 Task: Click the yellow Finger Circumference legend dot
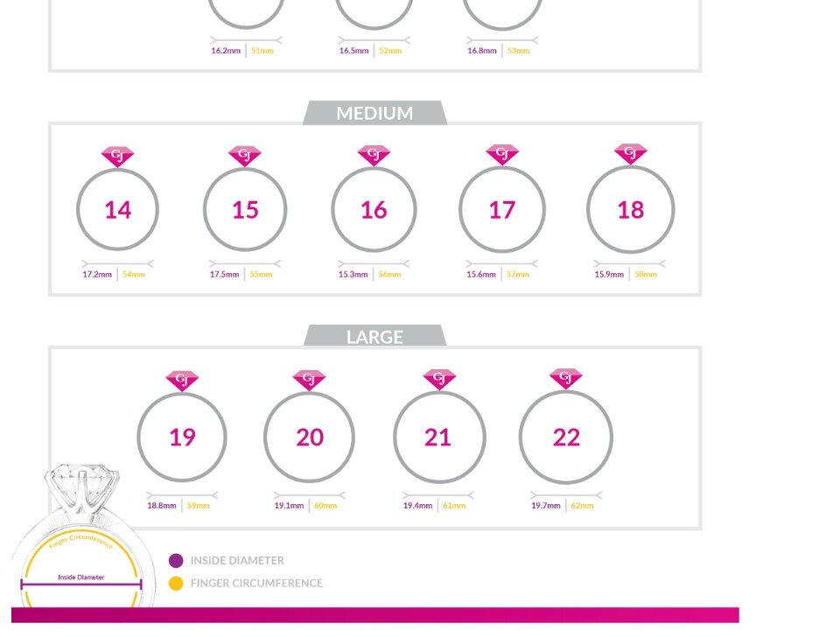(x=176, y=584)
